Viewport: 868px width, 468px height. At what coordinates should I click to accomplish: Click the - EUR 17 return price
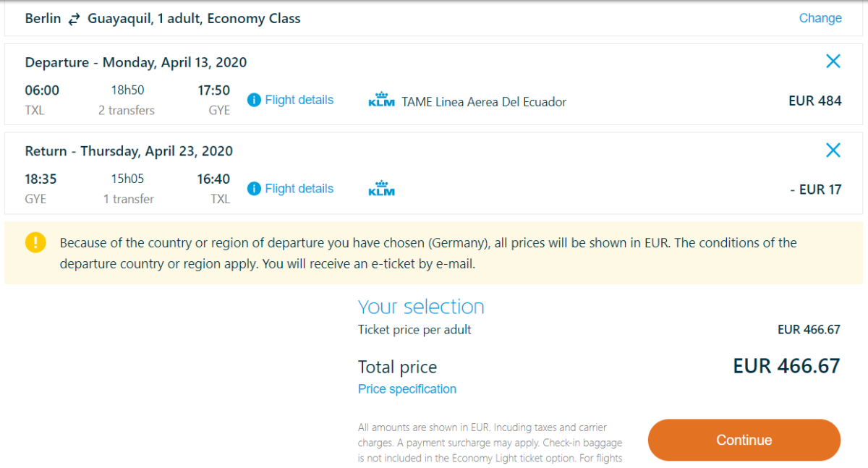click(x=816, y=190)
